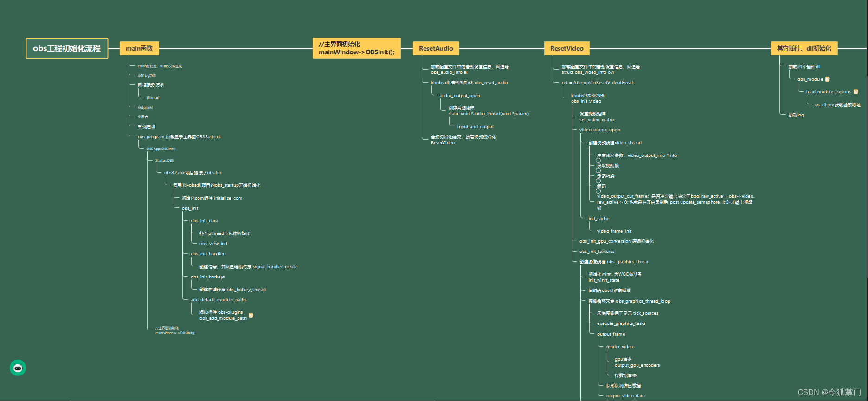Click the run_program 加载显示主界面 node
The height and width of the screenshot is (401, 868).
point(179,137)
